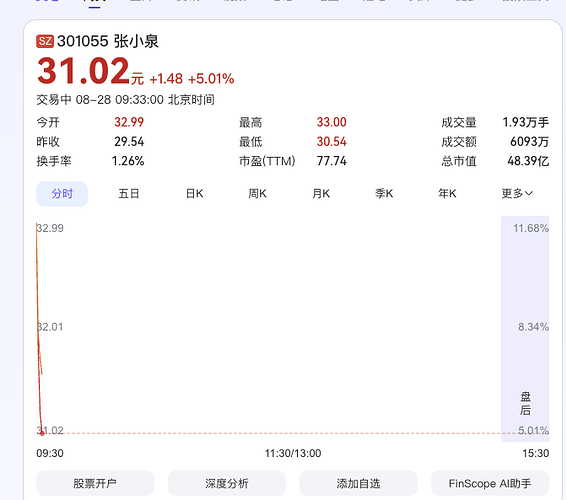This screenshot has height=500, width=566.
Task: Click the 32.01 price axis label
Action: point(50,327)
